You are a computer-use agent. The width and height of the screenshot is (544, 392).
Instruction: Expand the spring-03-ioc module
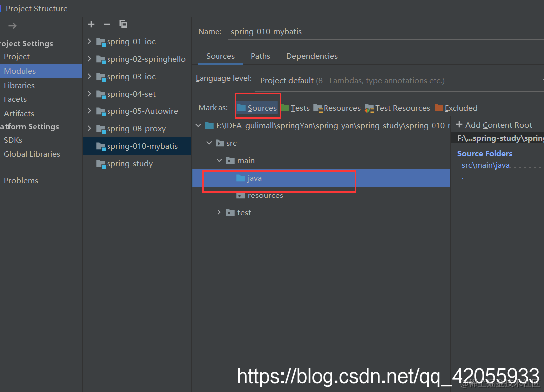89,76
